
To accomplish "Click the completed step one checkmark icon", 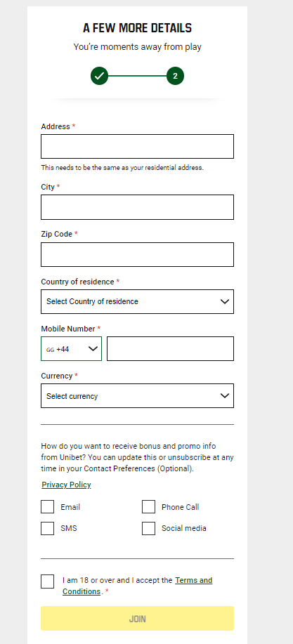I will 100,76.
